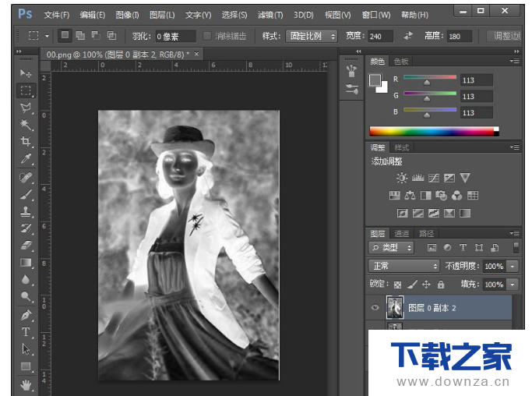Choose Subtract from selection mode
The width and height of the screenshot is (532, 396).
[x=96, y=35]
